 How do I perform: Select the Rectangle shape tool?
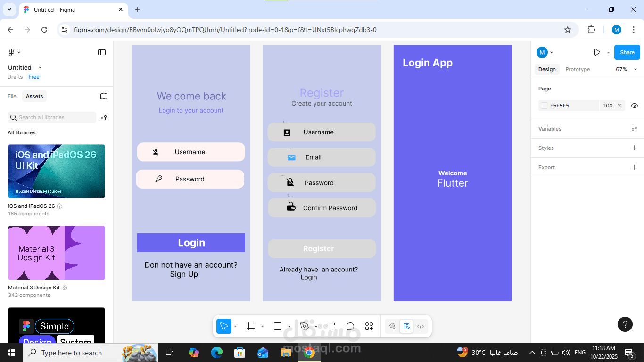tap(278, 326)
